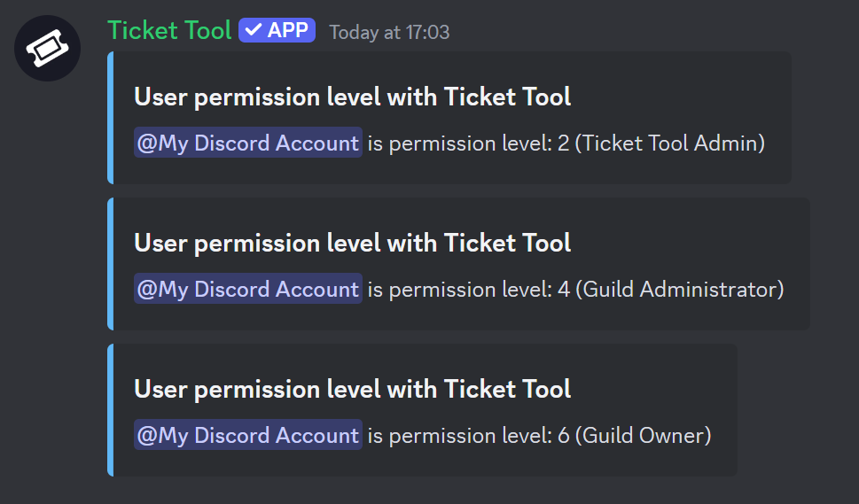Click the text "6 (Guild Owner)"
Viewport: 859px width, 504px height.
[x=634, y=435]
